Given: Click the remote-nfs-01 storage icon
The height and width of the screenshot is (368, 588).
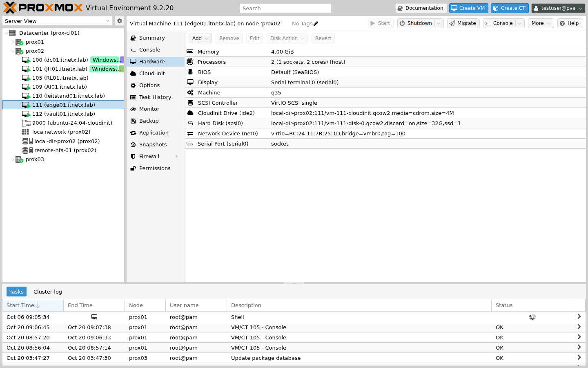Looking at the screenshot, I should click(x=27, y=150).
